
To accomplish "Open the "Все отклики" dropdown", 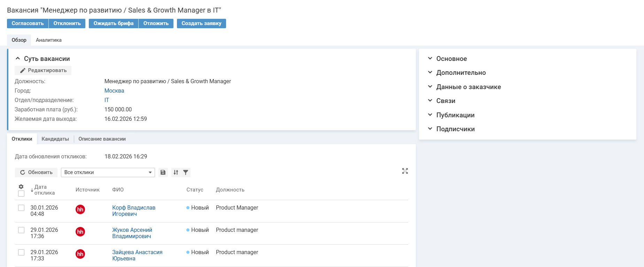I will click(x=108, y=172).
